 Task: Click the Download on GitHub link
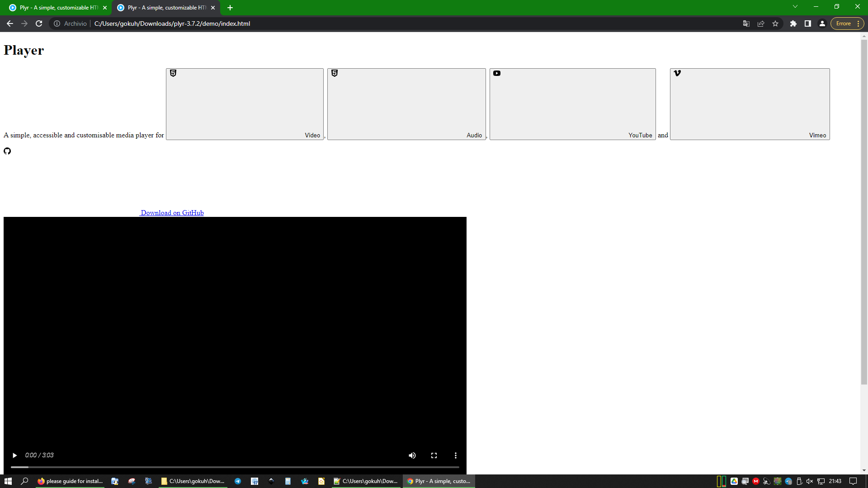tap(172, 212)
